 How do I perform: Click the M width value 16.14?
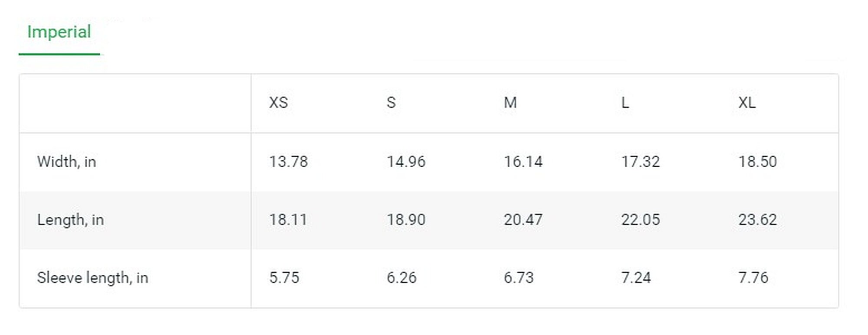click(x=523, y=162)
